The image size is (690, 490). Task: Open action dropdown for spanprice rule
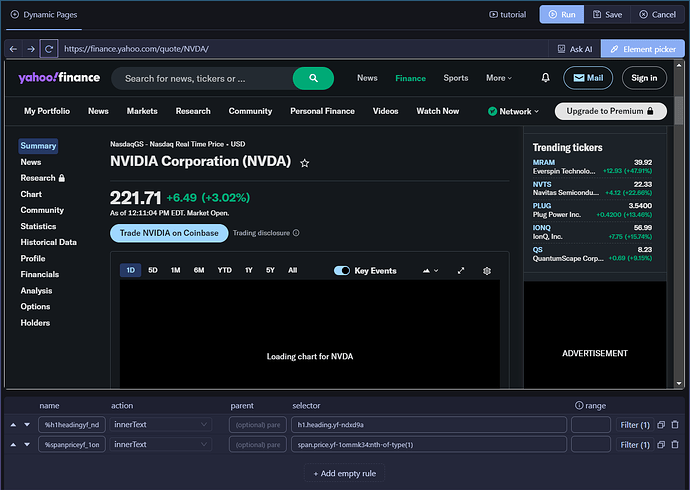[160, 445]
